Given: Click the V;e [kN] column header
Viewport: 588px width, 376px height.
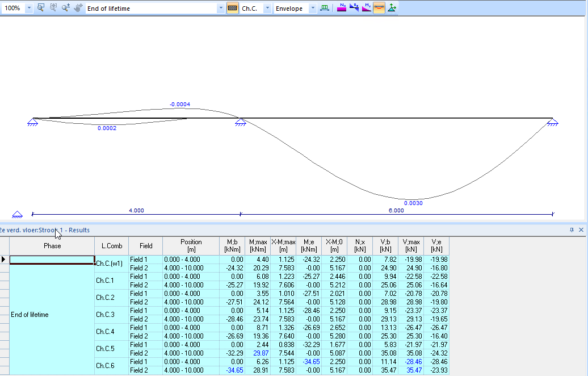Looking at the screenshot, I should [x=436, y=246].
